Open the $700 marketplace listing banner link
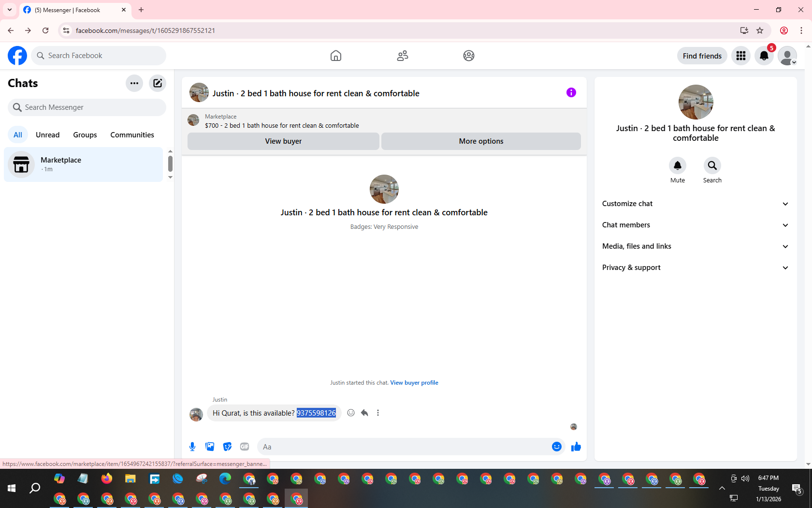Viewport: 812px width, 508px height. (x=282, y=125)
